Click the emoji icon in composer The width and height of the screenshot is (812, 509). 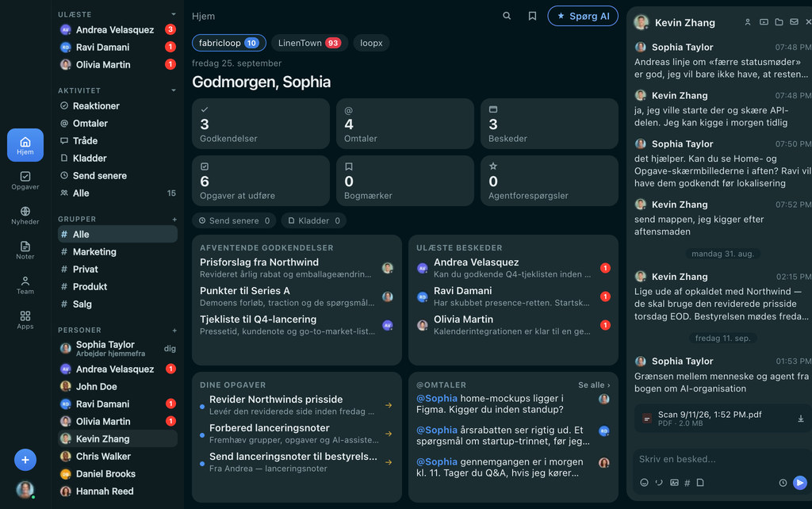(644, 483)
